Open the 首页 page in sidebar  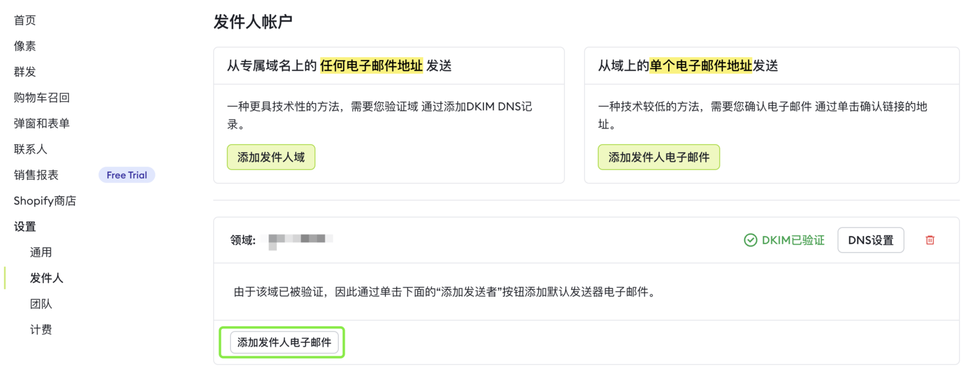pyautogui.click(x=25, y=20)
